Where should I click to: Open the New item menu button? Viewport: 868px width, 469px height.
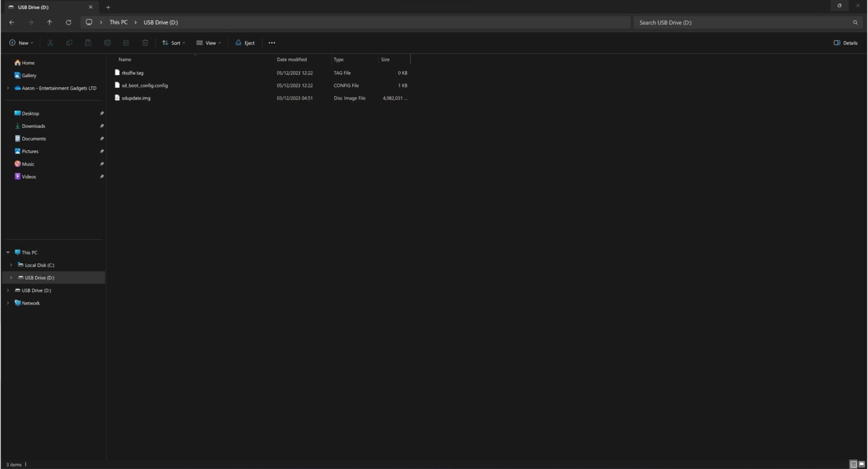[21, 43]
